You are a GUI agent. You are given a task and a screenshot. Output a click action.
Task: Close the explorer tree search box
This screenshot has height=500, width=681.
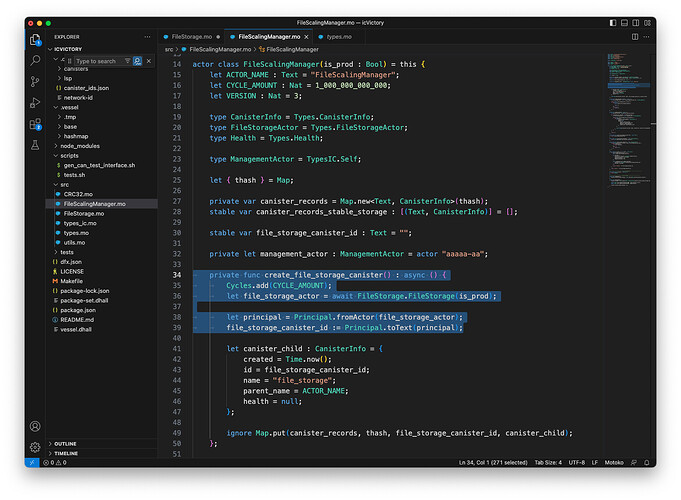(149, 61)
